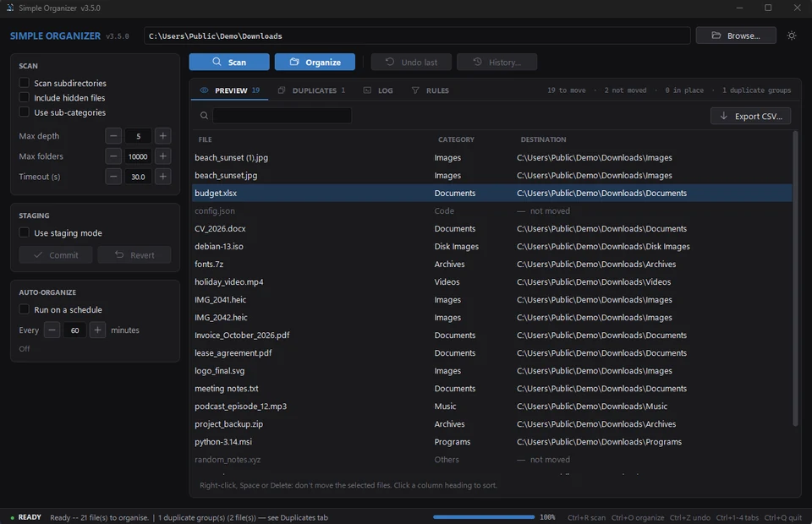
Task: Select the Invoice_October_2026.pdf row
Action: 492,336
